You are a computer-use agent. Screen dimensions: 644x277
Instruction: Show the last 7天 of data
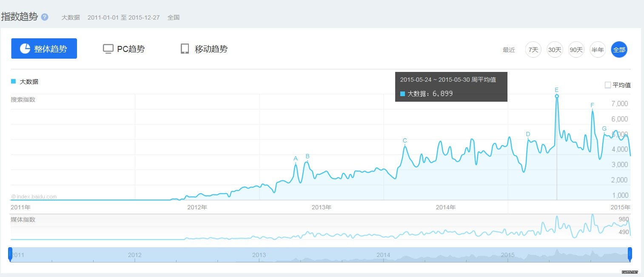click(533, 50)
